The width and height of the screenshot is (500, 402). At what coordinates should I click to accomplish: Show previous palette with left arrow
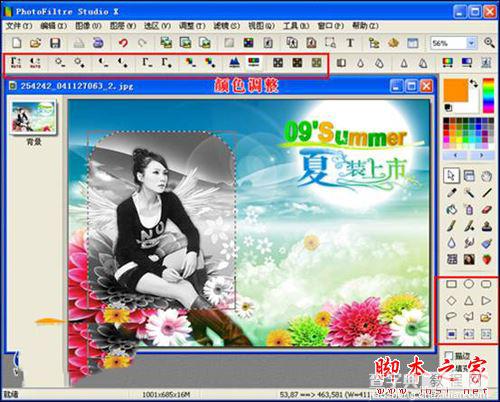point(455,156)
